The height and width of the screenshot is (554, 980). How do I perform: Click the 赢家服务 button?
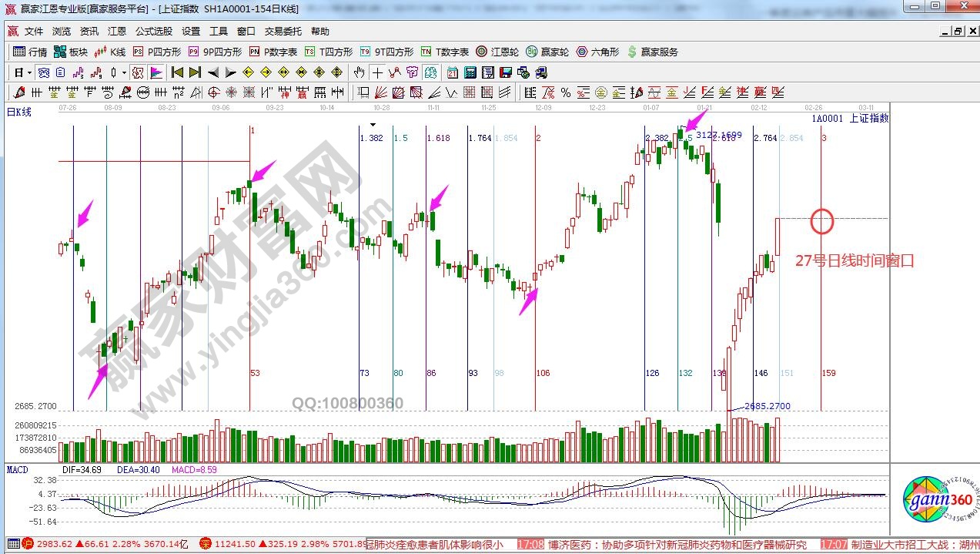pyautogui.click(x=653, y=52)
